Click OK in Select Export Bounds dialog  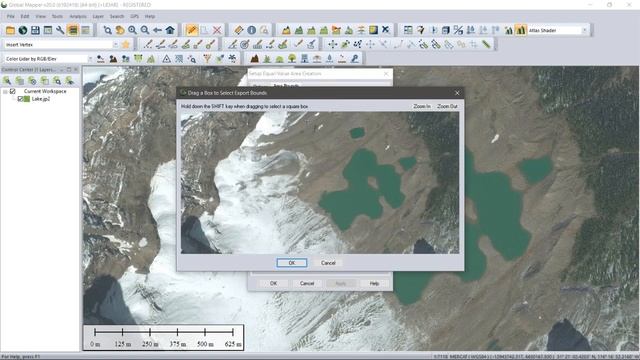(x=292, y=263)
